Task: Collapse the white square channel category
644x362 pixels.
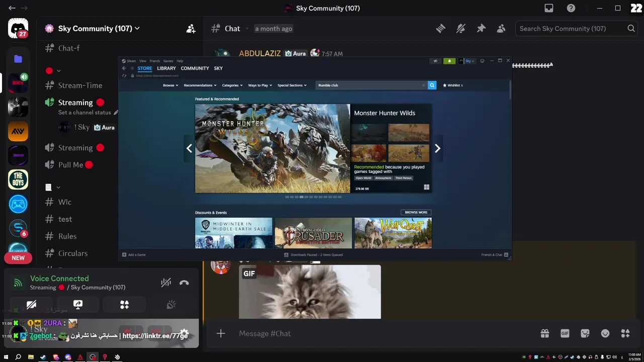Action: point(53,188)
